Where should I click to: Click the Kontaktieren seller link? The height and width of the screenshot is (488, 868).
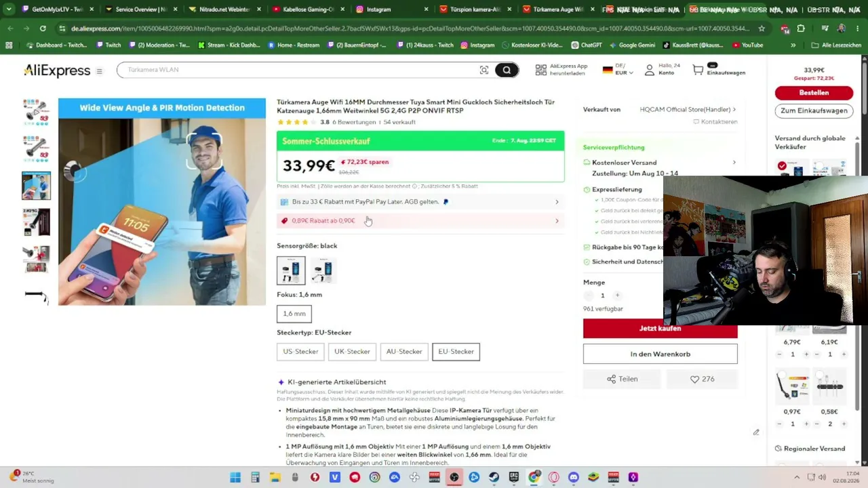[715, 122]
